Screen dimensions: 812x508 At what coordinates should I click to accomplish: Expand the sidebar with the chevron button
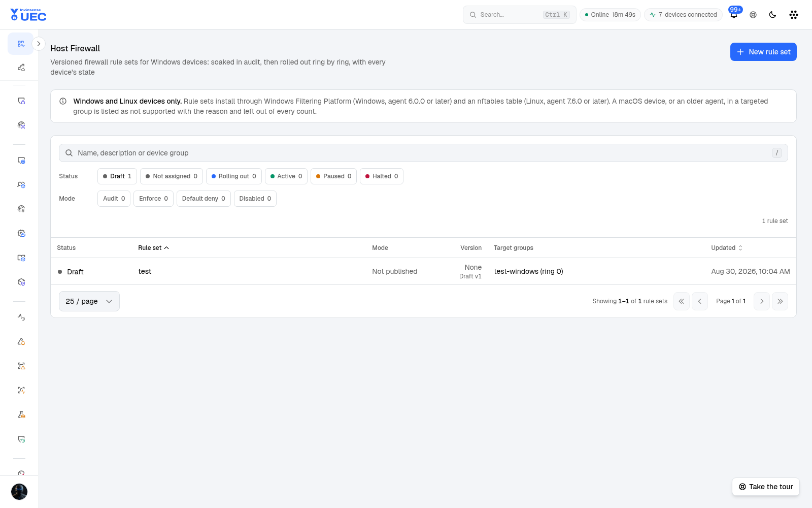39,44
